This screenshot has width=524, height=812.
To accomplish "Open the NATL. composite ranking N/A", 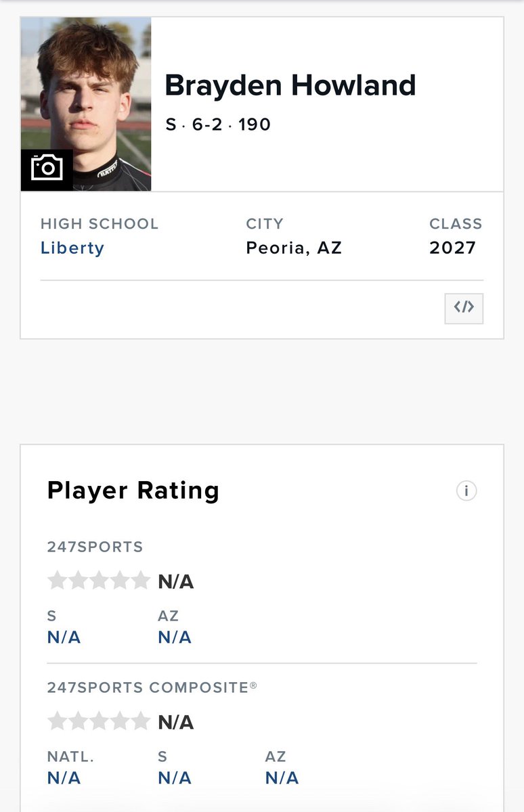I will pyautogui.click(x=64, y=778).
